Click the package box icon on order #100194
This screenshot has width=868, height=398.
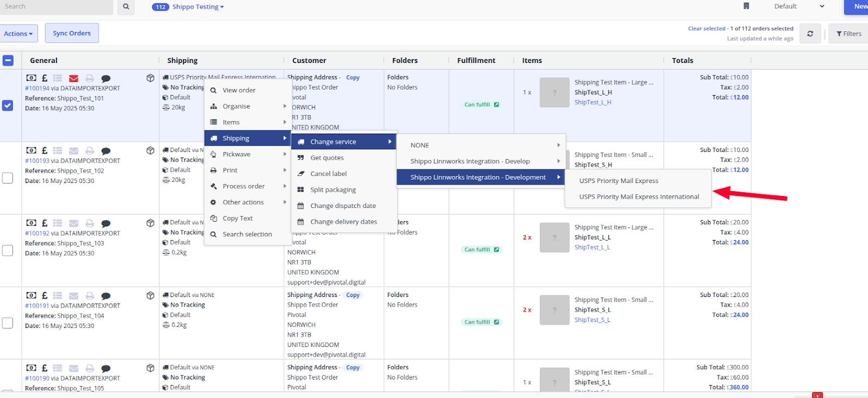(x=150, y=78)
